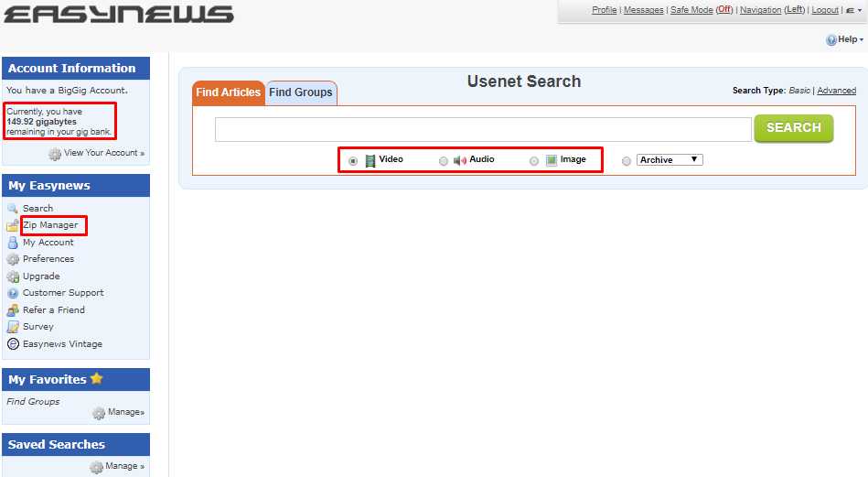Image resolution: width=868 pixels, height=477 pixels.
Task: Click the Help question mark icon
Action: coord(830,40)
